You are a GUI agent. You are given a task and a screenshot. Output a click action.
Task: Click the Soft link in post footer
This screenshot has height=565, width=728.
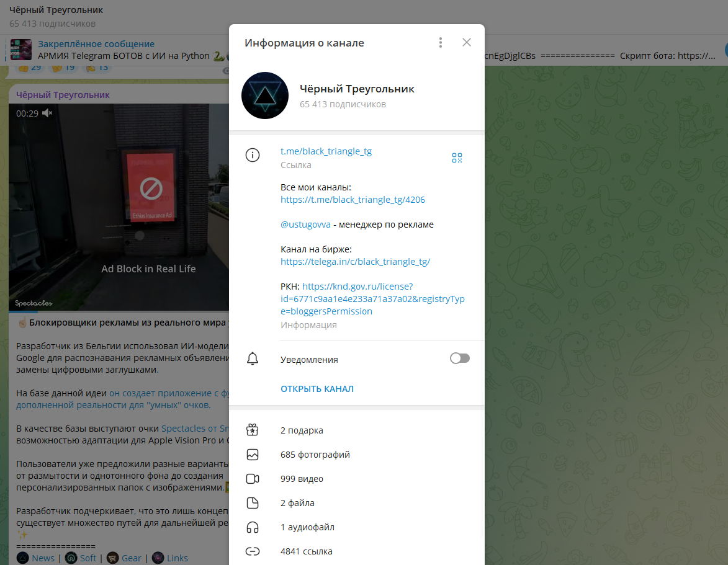88,558
